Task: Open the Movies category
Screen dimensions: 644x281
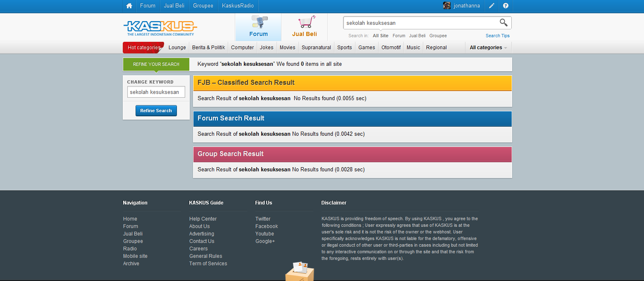Action: (x=288, y=48)
